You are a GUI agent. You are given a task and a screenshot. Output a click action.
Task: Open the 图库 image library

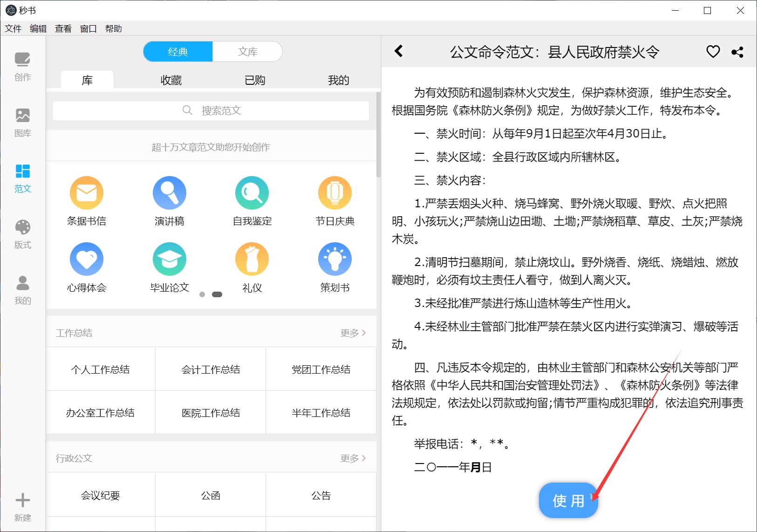22,122
